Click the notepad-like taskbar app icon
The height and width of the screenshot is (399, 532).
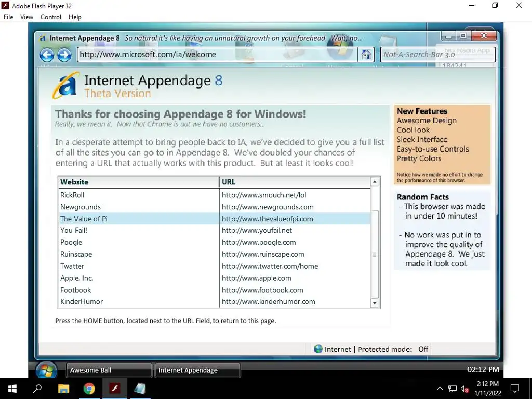pos(140,389)
